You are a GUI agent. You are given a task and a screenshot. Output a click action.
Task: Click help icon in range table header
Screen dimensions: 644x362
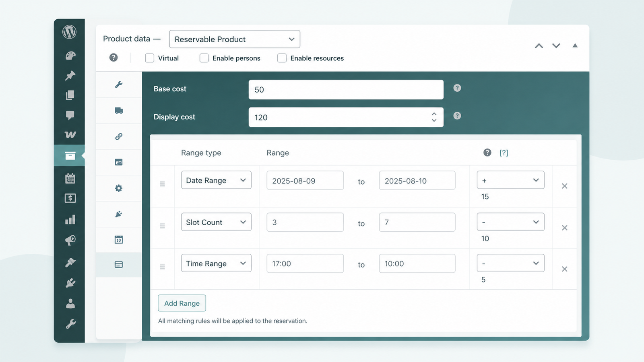(x=487, y=152)
